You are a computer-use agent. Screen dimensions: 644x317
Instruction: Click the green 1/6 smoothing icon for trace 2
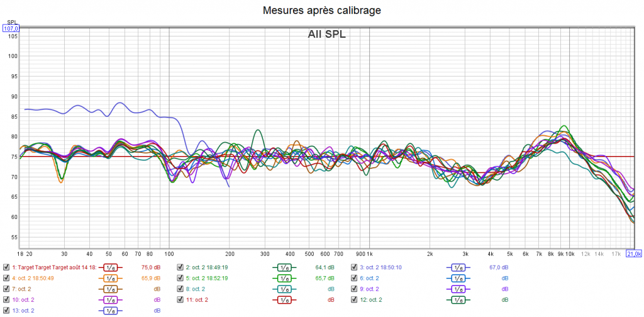(x=284, y=267)
